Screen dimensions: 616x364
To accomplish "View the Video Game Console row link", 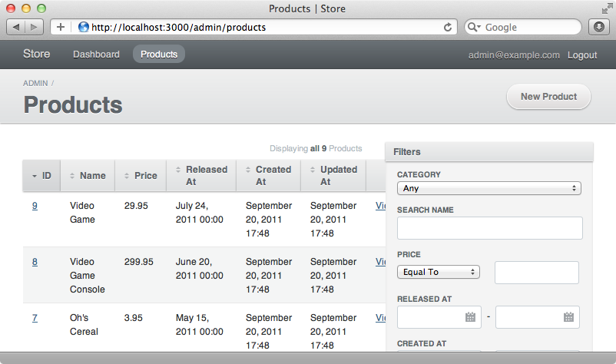I will coord(380,262).
